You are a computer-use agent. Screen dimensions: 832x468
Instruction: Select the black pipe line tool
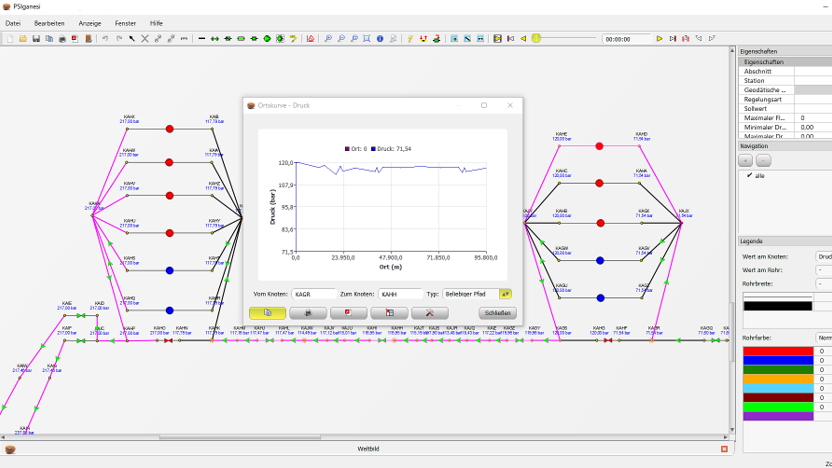(x=202, y=39)
